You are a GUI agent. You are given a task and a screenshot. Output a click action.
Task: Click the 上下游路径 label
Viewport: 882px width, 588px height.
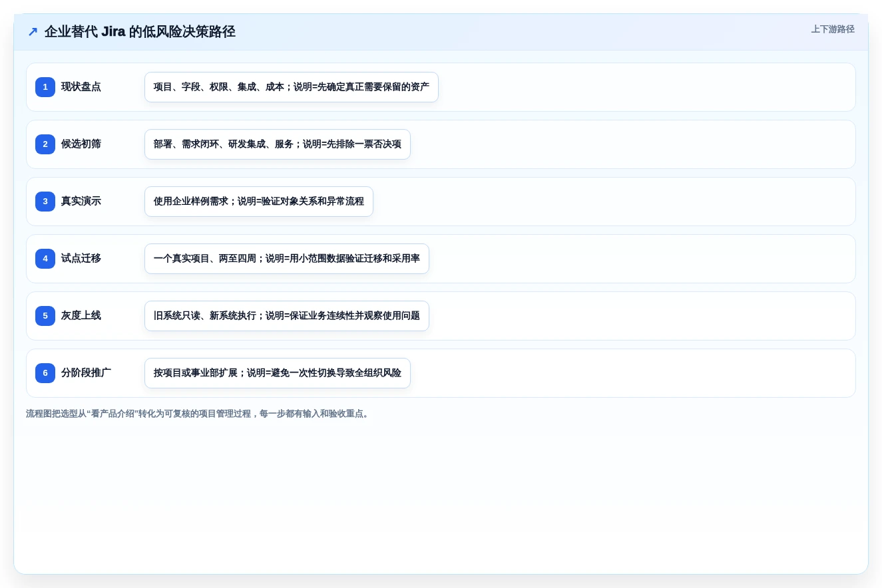click(x=833, y=29)
